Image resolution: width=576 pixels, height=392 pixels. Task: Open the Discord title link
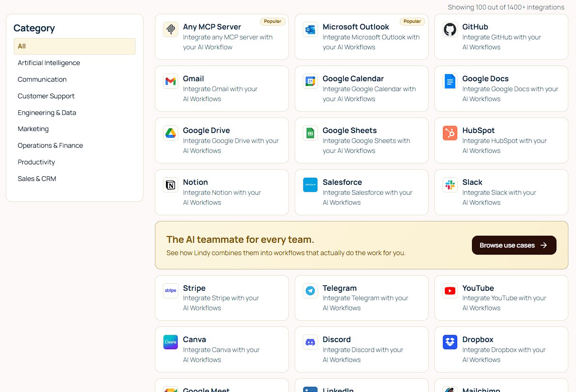[x=336, y=339]
